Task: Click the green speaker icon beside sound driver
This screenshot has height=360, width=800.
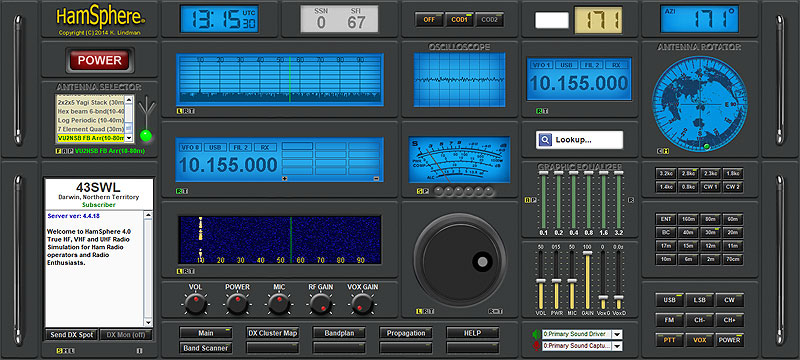Action: (536, 334)
